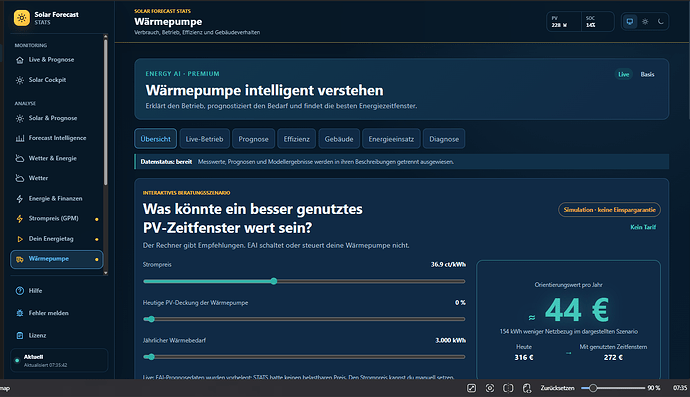Click the Strompreis slider handle
The image size is (690, 397).
click(274, 281)
